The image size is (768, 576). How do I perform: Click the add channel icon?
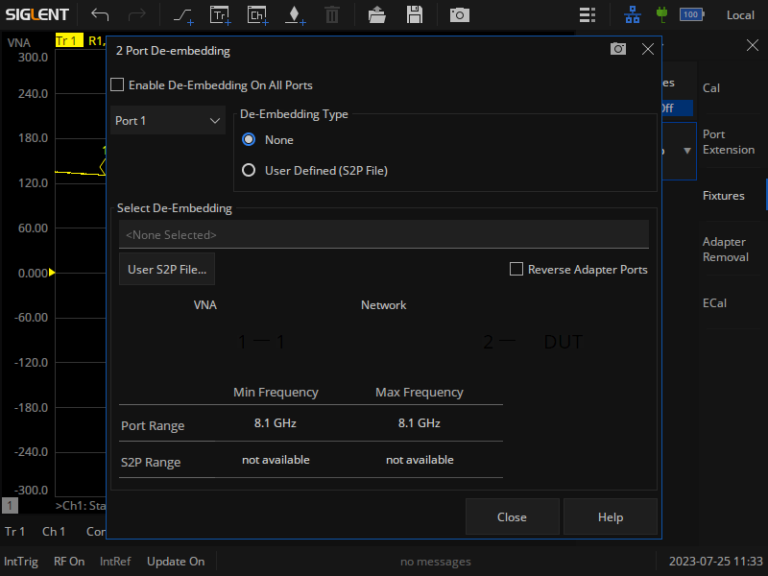coord(257,15)
